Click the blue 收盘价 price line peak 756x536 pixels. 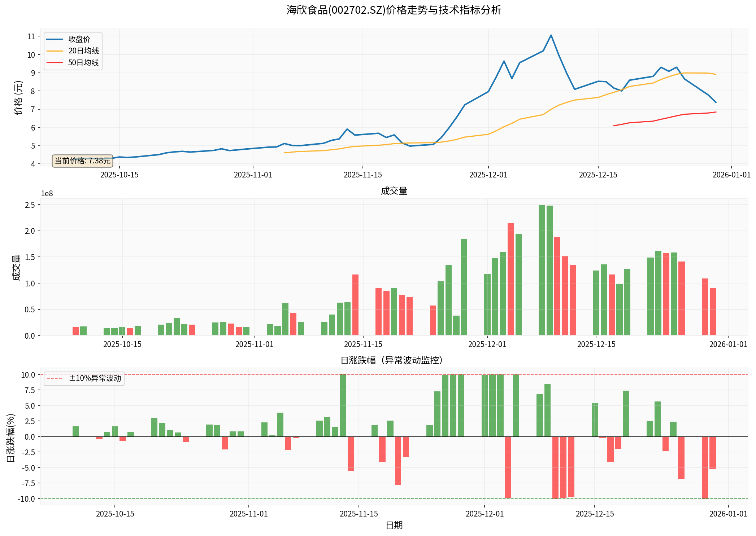(550, 35)
